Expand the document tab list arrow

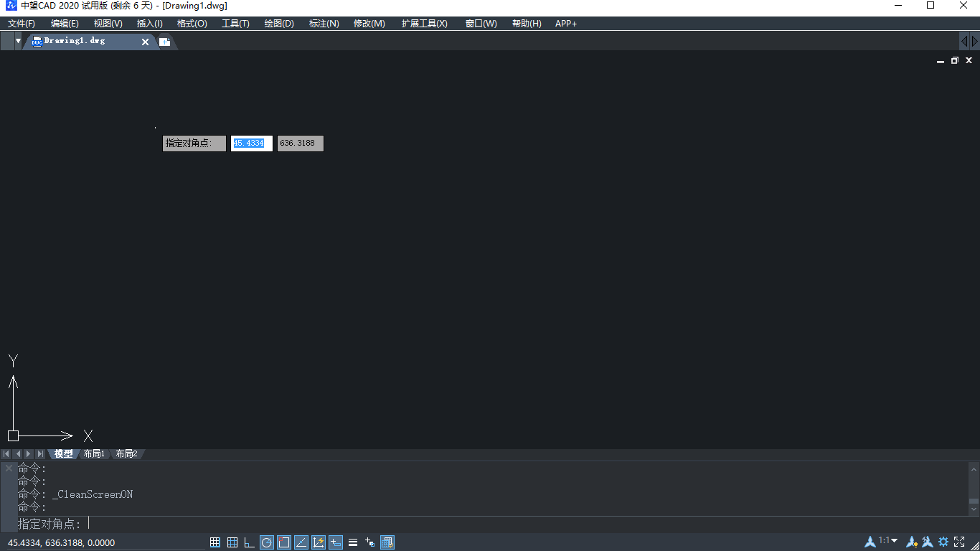[x=18, y=42]
